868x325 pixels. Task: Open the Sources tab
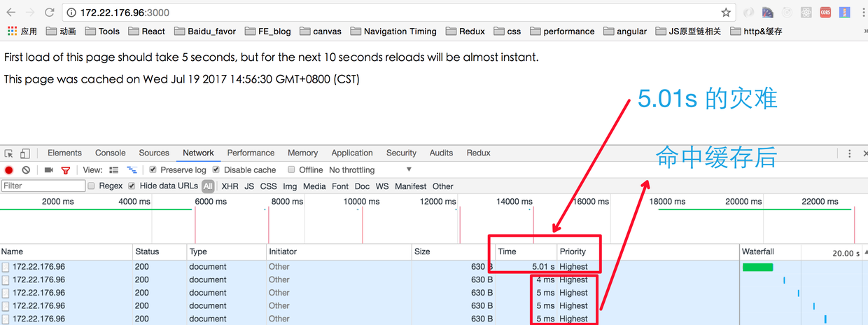(154, 153)
